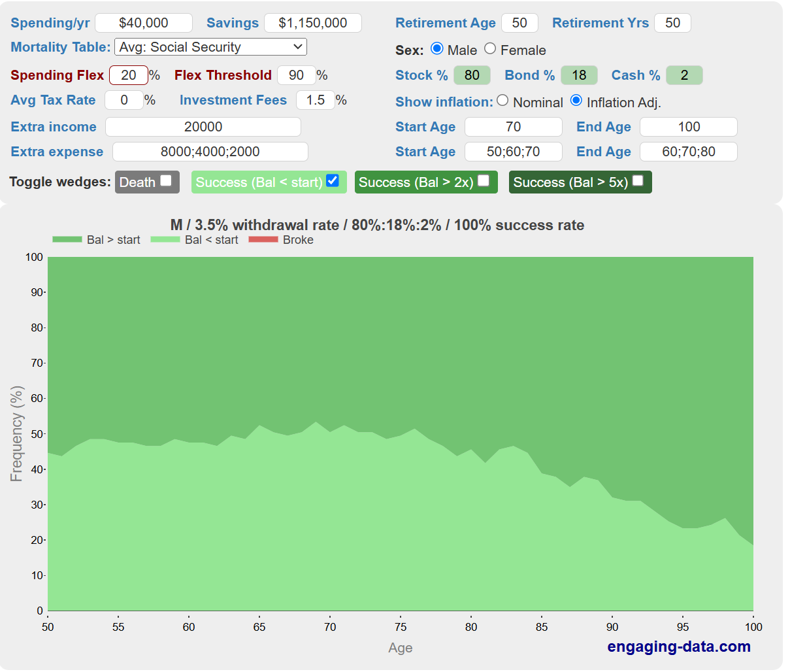Enable the Success (Bal > 2x) wedge
Image resolution: width=790 pixels, height=672 pixels.
pyautogui.click(x=484, y=181)
